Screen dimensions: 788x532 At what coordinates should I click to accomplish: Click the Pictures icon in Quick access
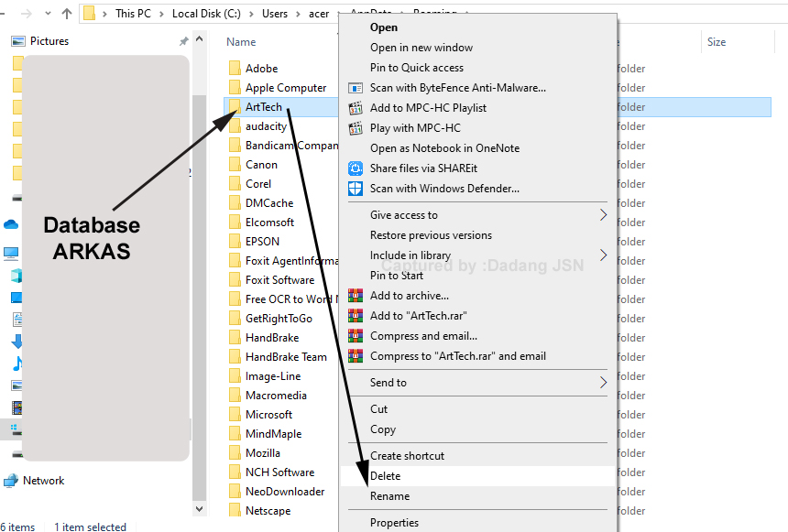point(18,41)
